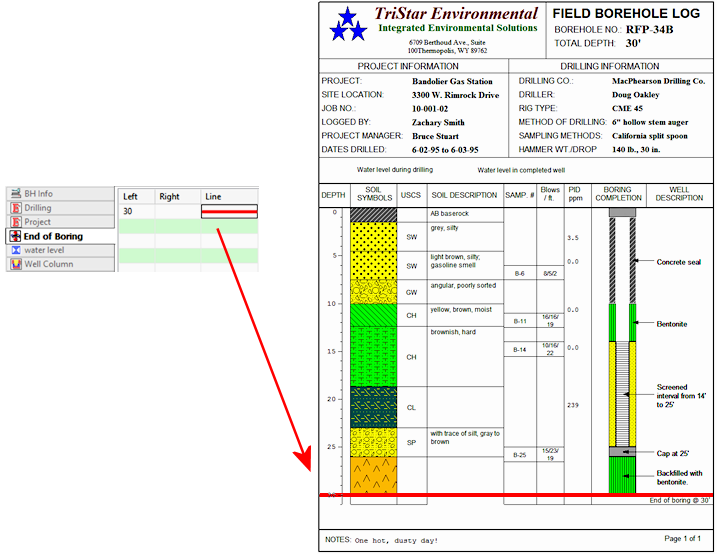The image size is (717, 554).
Task: Open the water level tab icon
Action: click(16, 250)
